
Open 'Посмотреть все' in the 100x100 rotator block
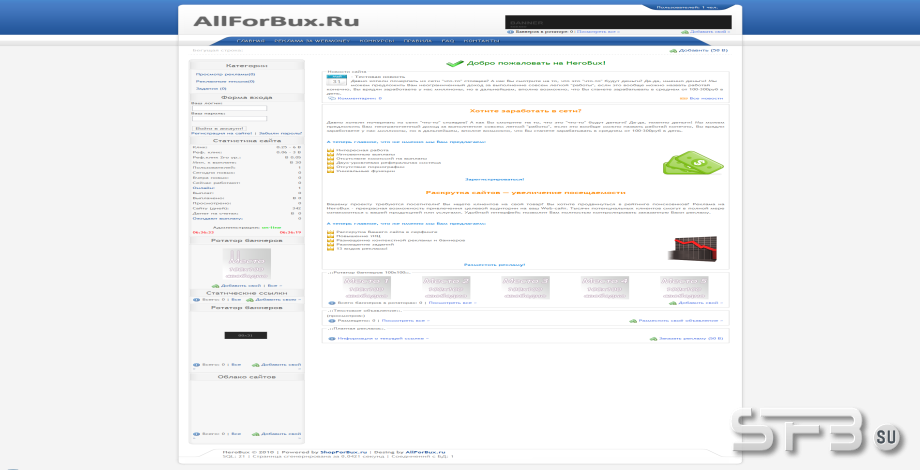[450, 303]
